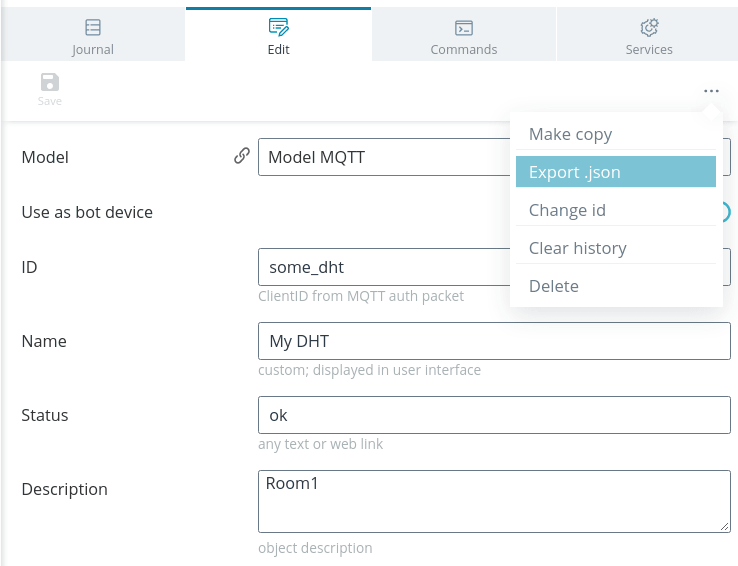Open the Services gear icon
738x566 pixels.
(x=649, y=27)
